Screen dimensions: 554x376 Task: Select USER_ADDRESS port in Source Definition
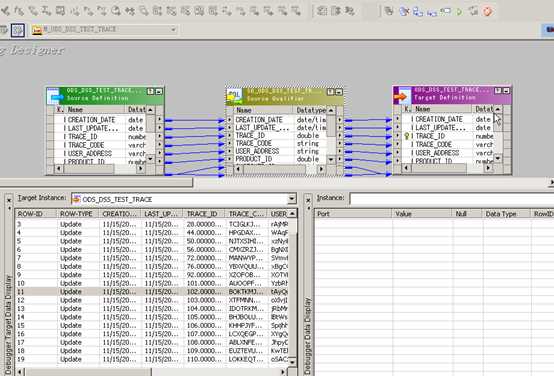[x=90, y=154]
